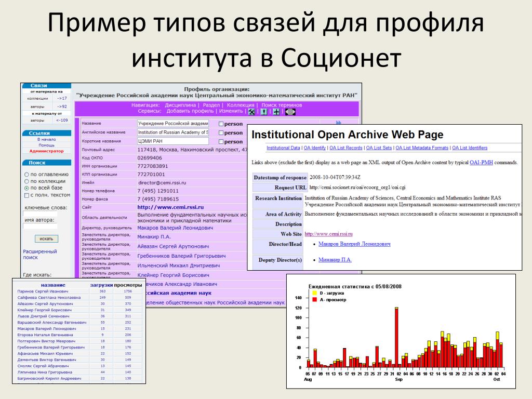This screenshot has height=399, width=532.
Task: Open the OAI-PMH link in the archive page
Action: click(481, 163)
